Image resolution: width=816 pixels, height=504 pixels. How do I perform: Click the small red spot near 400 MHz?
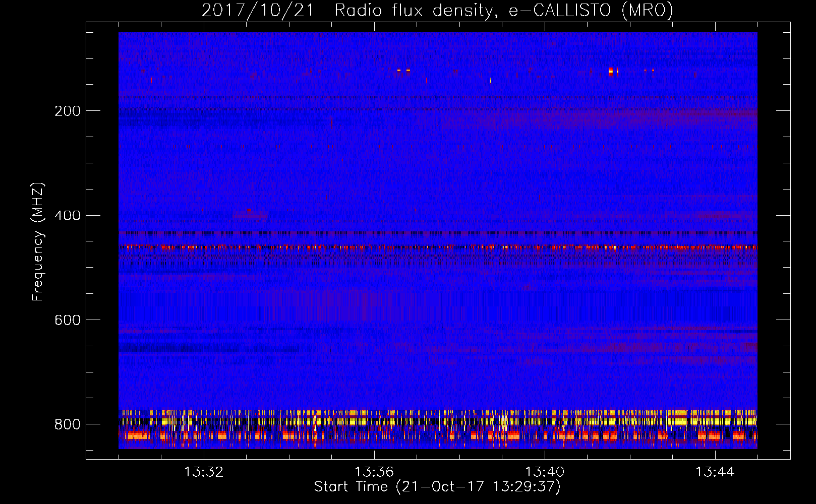pos(249,210)
